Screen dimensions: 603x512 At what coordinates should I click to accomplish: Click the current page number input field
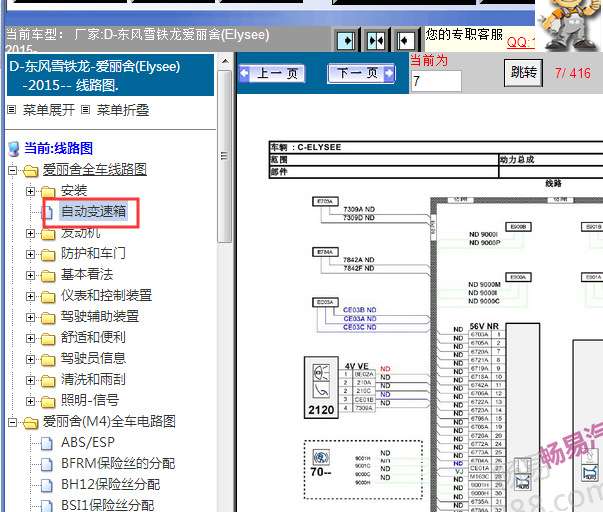436,81
